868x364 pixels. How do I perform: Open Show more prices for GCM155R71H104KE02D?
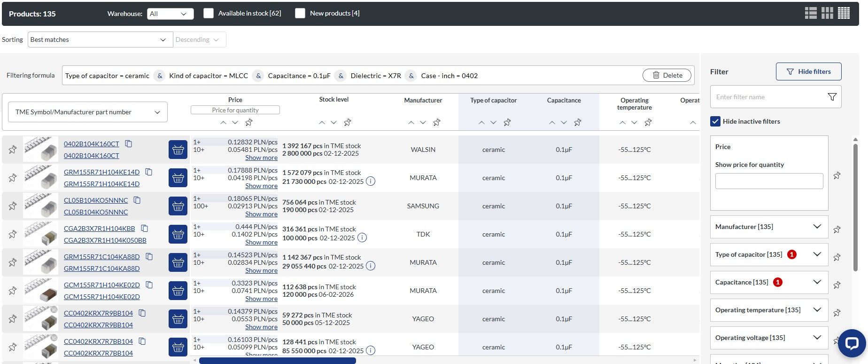pyautogui.click(x=261, y=299)
